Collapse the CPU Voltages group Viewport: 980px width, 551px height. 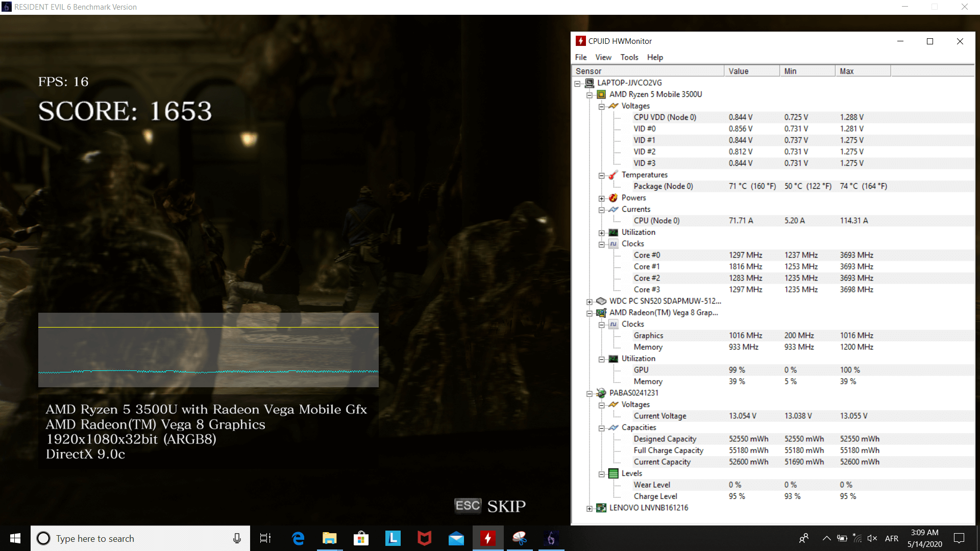pyautogui.click(x=602, y=106)
